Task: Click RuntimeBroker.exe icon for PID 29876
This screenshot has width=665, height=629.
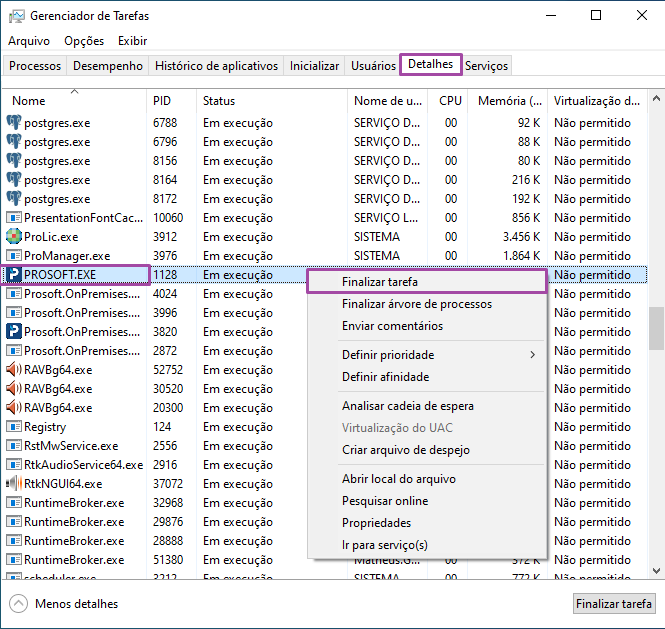Action: tap(14, 522)
